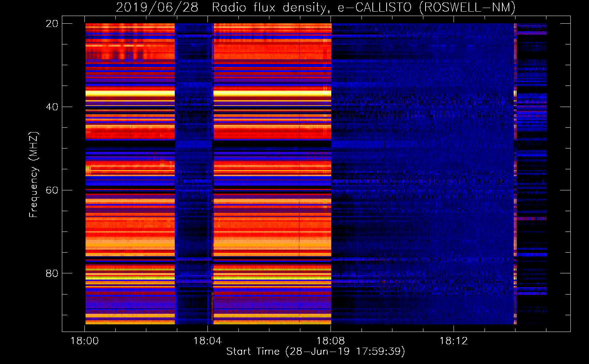Click the 'Start Time (28-Jun-19 17:59:39)' label
The image size is (589, 364).
(316, 352)
